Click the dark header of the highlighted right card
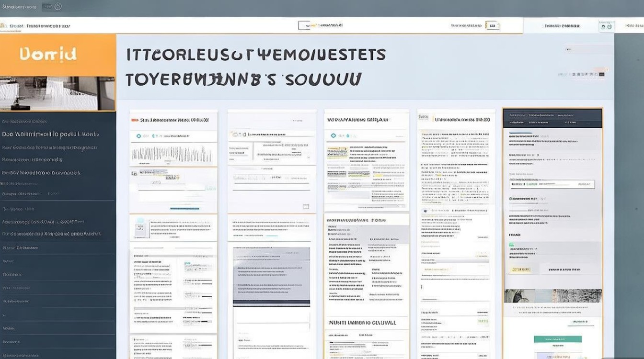644x359 pixels. click(552, 118)
